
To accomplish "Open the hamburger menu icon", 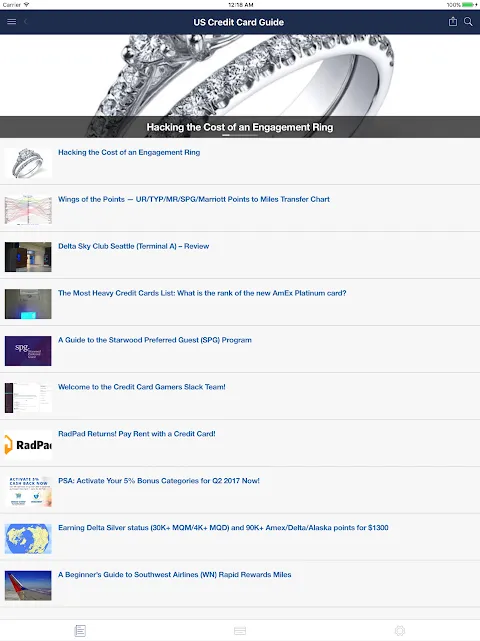I will (x=11, y=22).
